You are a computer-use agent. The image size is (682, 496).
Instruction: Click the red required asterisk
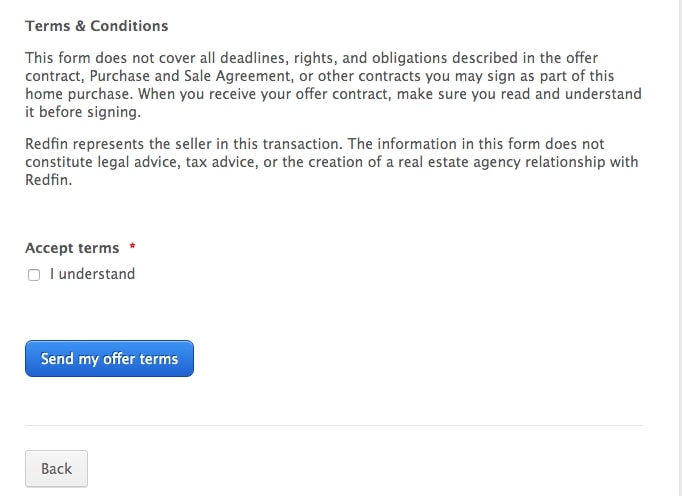point(132,247)
